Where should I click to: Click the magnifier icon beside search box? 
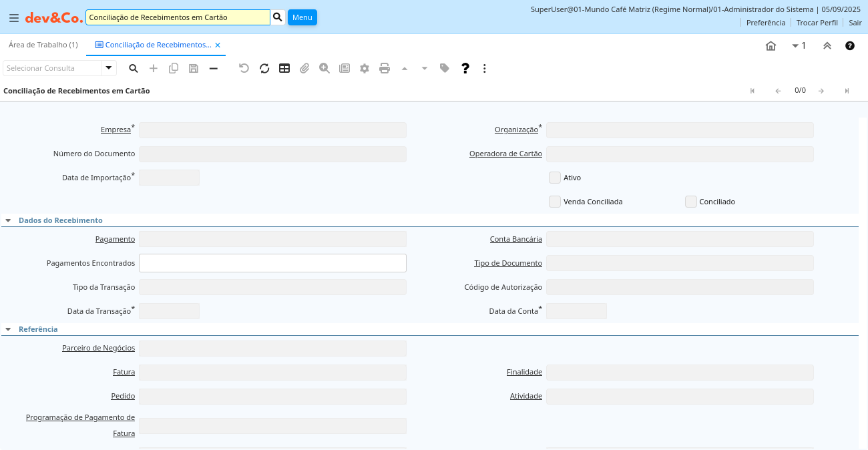pyautogui.click(x=278, y=17)
